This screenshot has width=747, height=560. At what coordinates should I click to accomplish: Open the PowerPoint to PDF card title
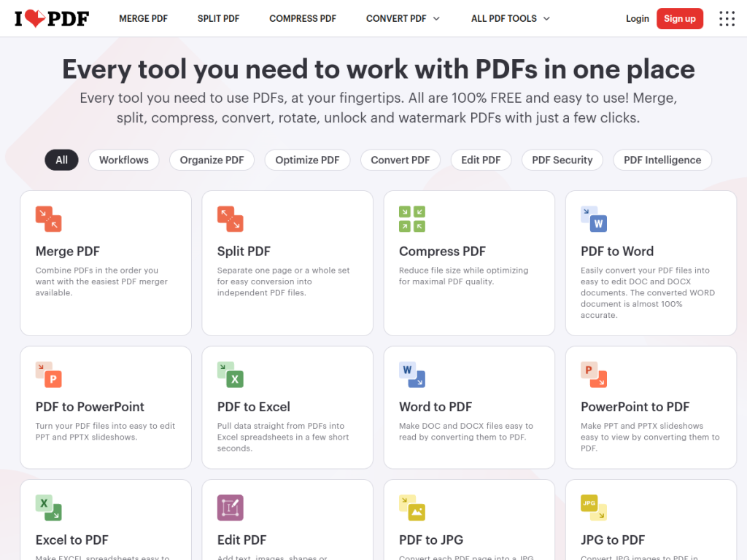(635, 407)
